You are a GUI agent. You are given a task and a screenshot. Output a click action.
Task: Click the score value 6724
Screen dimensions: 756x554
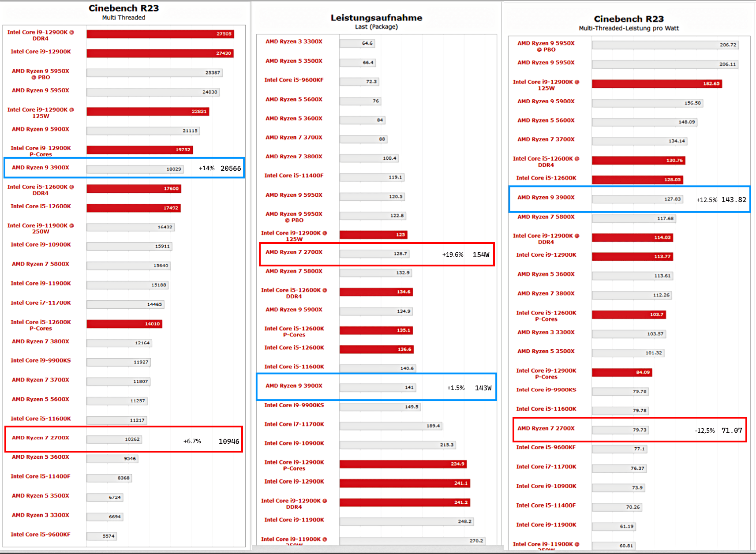pos(115,498)
